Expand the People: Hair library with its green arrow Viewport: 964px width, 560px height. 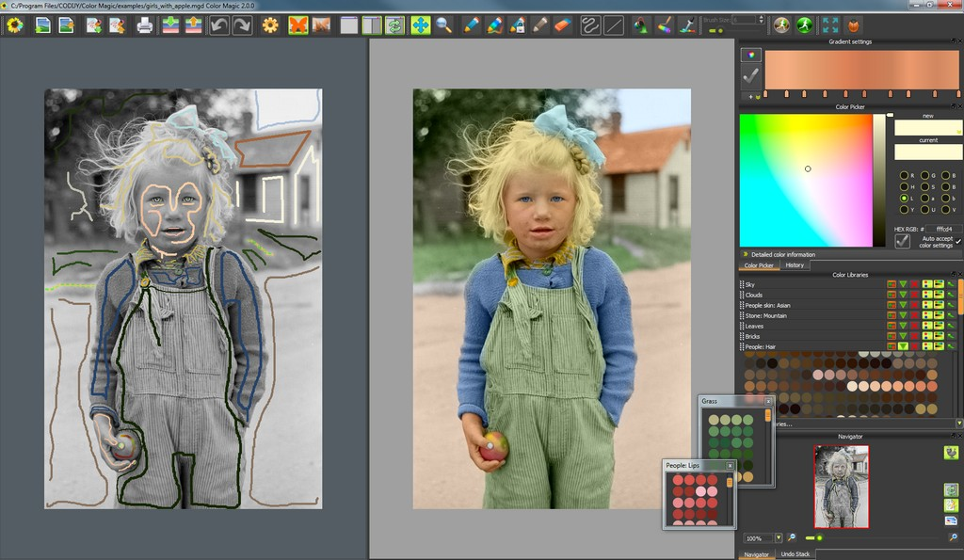click(902, 345)
